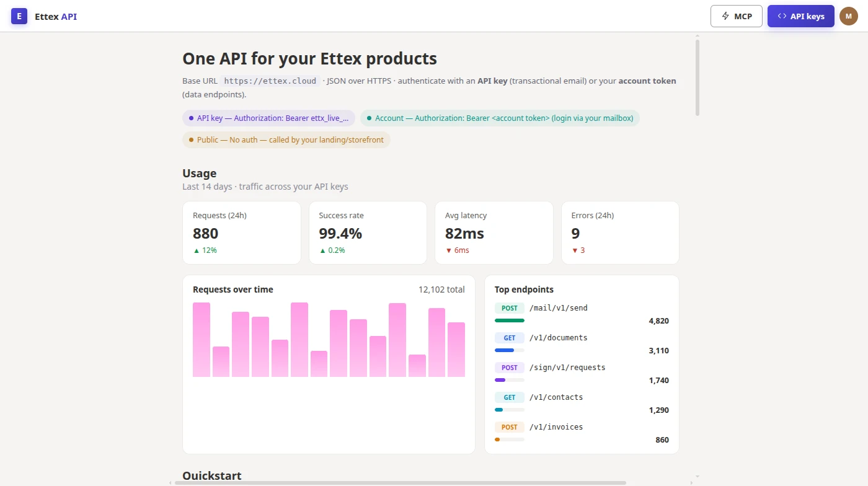
Task: Click the /sign/v1/requests endpoint
Action: tap(567, 368)
